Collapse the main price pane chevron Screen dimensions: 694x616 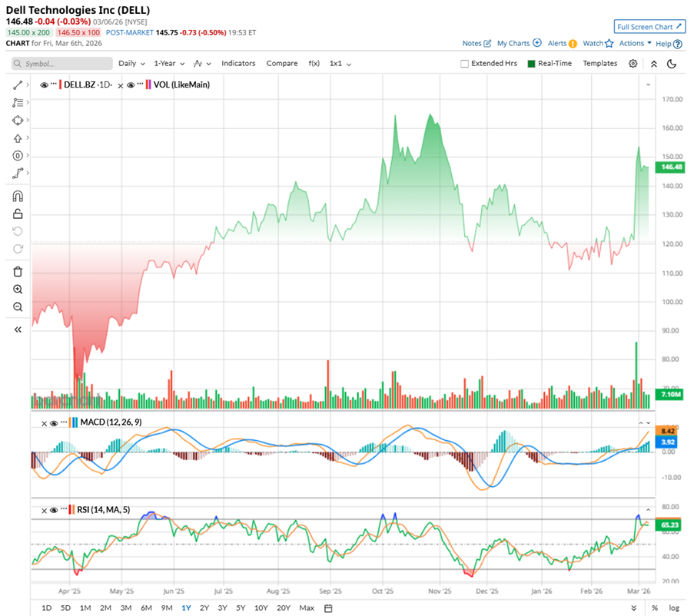coord(648,84)
